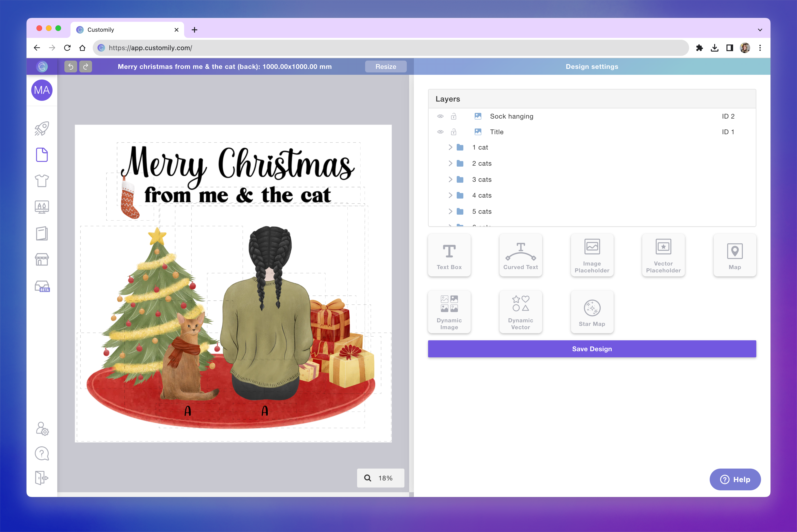This screenshot has height=532, width=797.
Task: Click the undo arrow button
Action: coord(71,66)
